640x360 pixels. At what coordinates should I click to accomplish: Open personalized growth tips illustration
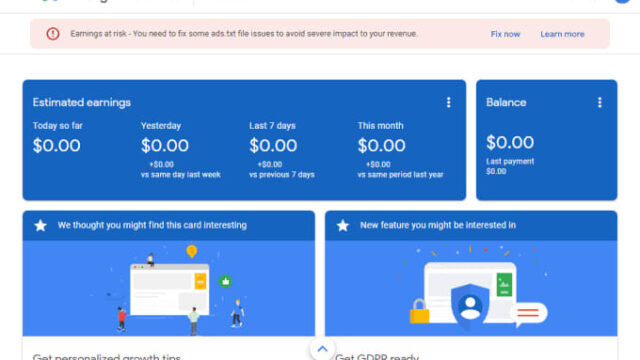coord(169,288)
